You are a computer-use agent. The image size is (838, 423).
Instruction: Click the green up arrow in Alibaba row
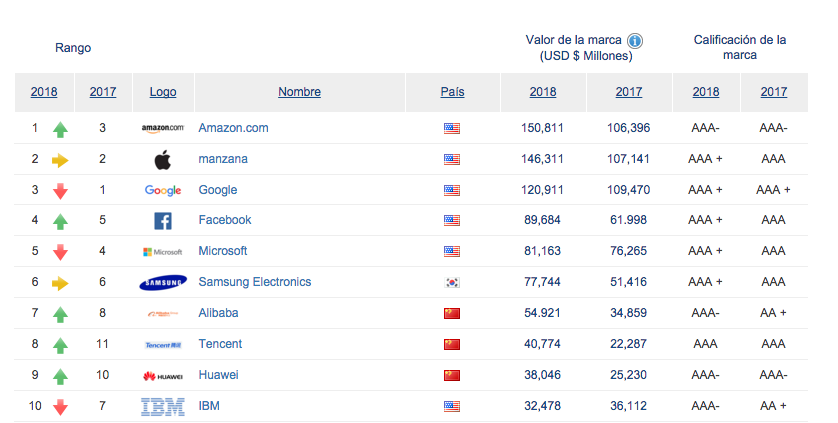[x=60, y=314]
